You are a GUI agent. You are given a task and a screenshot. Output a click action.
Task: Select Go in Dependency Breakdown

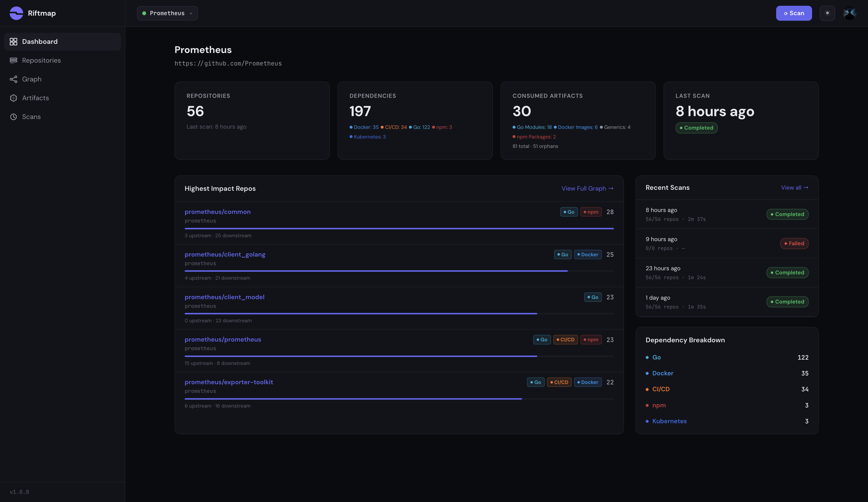pos(727,357)
